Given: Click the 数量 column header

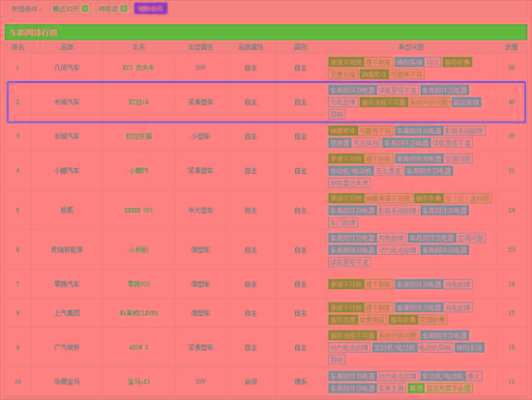Looking at the screenshot, I should (512, 47).
